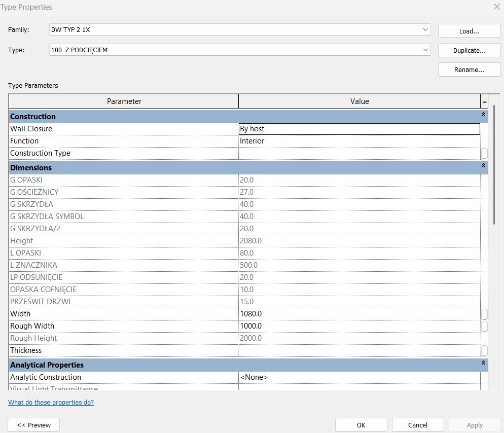
Task: Select the Wall Closure value field
Action: 359,129
